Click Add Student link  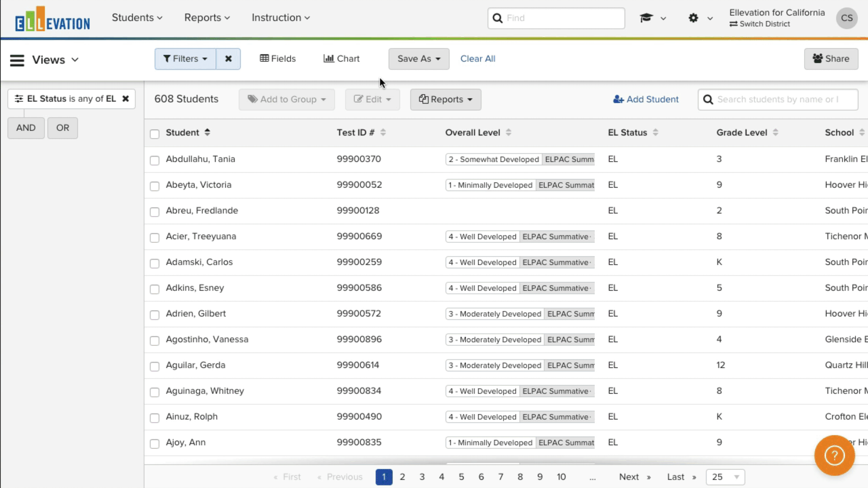click(646, 99)
